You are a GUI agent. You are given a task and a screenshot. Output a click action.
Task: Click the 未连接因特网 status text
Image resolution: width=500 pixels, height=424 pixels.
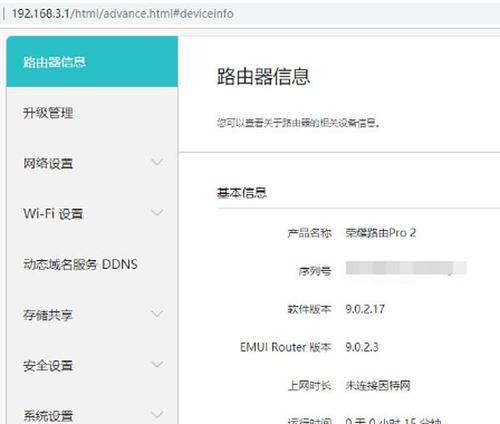pos(378,386)
